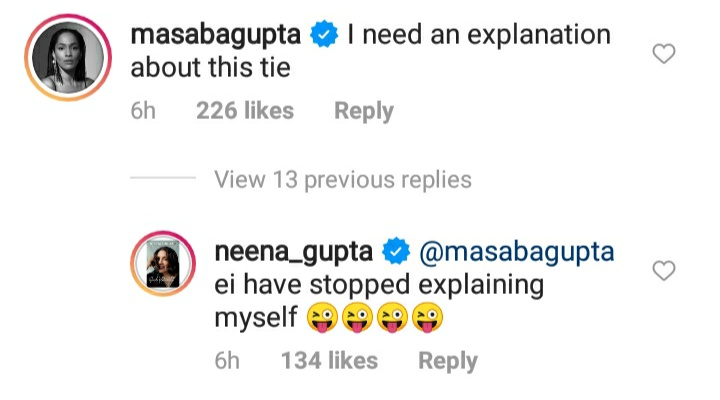The width and height of the screenshot is (720, 400).
Task: View the 226 likes list
Action: click(245, 111)
